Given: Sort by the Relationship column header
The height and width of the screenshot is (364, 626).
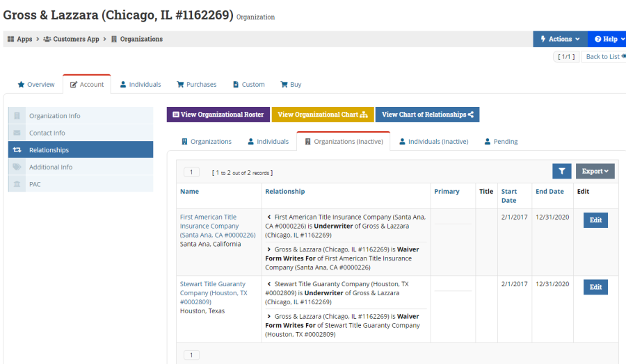Looking at the screenshot, I should [x=284, y=191].
